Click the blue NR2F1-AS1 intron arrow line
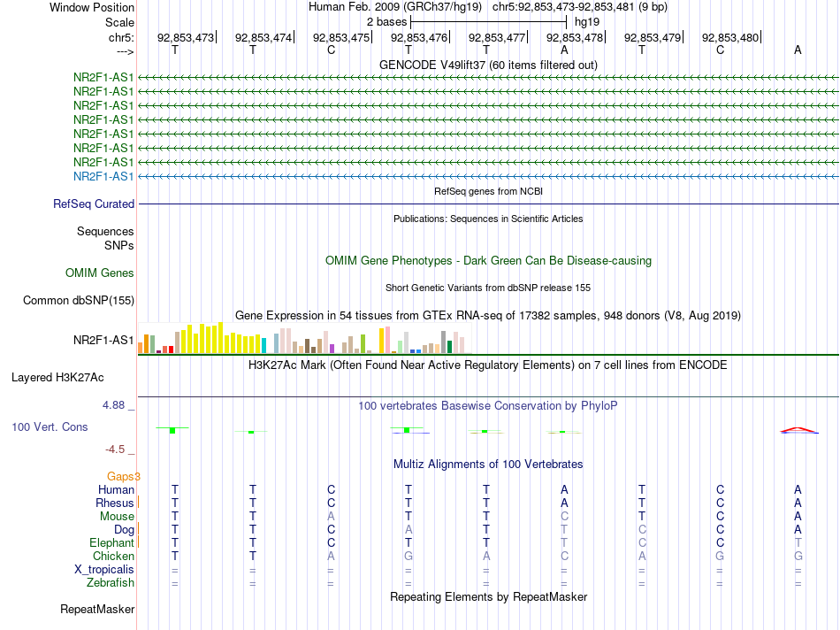The height and width of the screenshot is (630, 840). [x=488, y=176]
